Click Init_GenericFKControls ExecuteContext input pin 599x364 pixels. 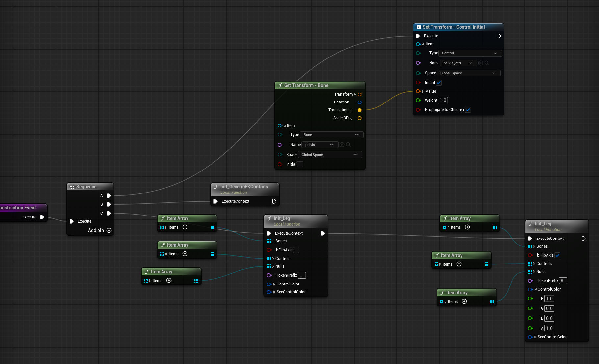[215, 201]
